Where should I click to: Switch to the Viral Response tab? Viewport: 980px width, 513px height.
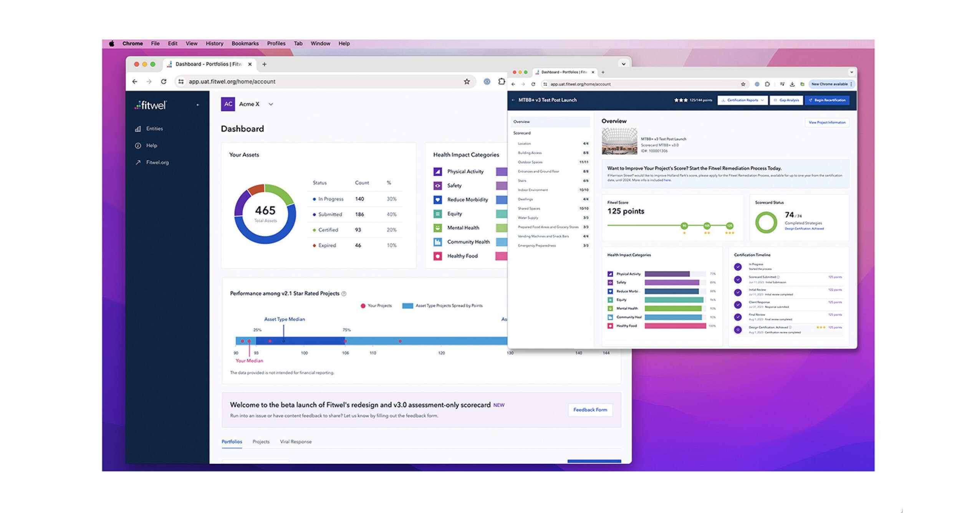(295, 442)
